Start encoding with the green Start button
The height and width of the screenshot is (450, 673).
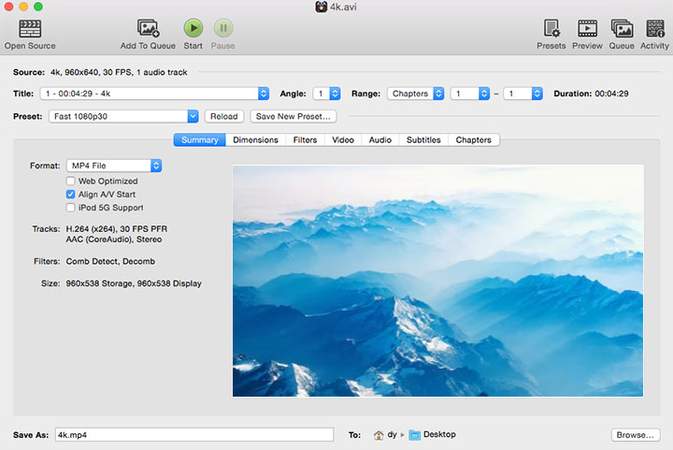click(x=193, y=28)
